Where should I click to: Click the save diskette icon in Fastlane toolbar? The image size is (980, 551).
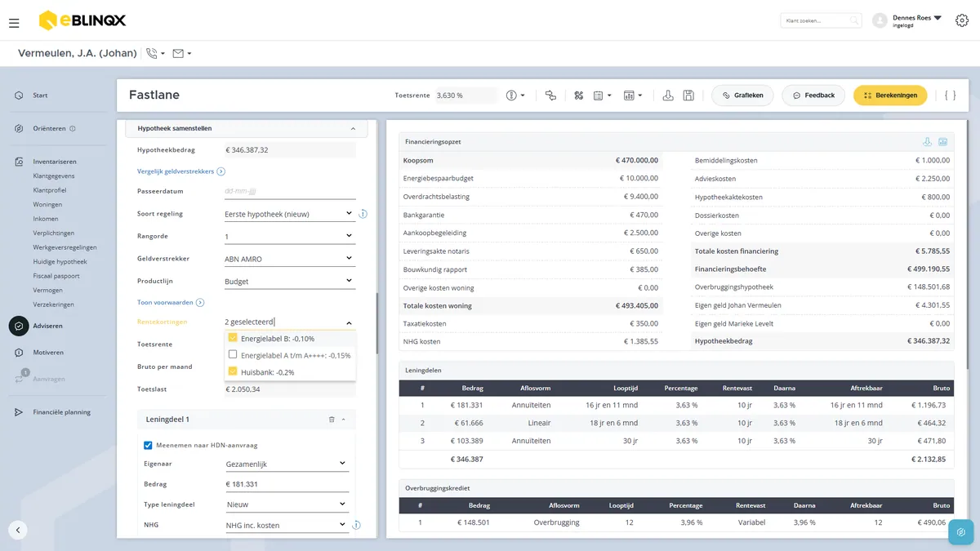coord(688,96)
